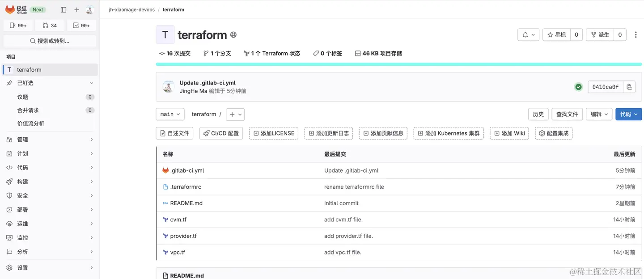Expand the Settings sidebar section
The image size is (644, 279).
pos(50,268)
